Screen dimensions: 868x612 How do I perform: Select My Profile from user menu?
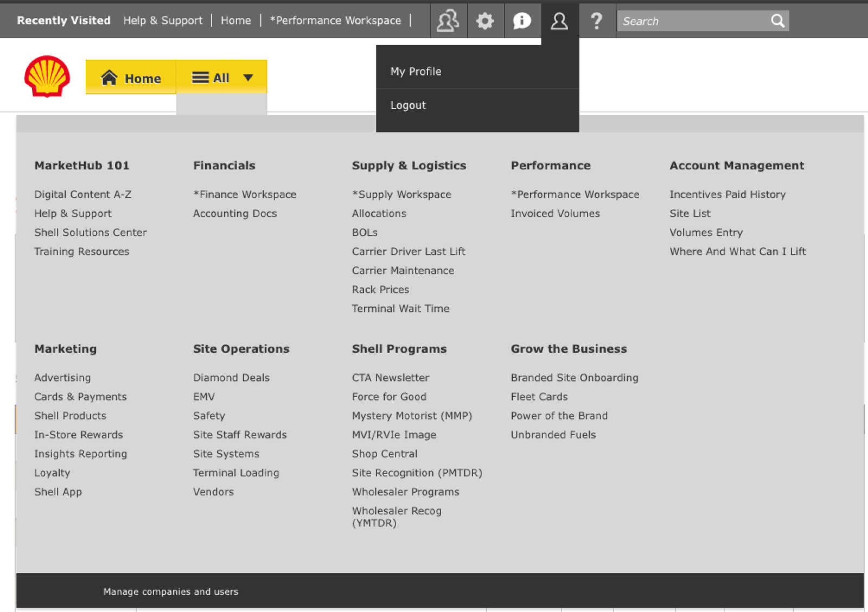point(416,72)
